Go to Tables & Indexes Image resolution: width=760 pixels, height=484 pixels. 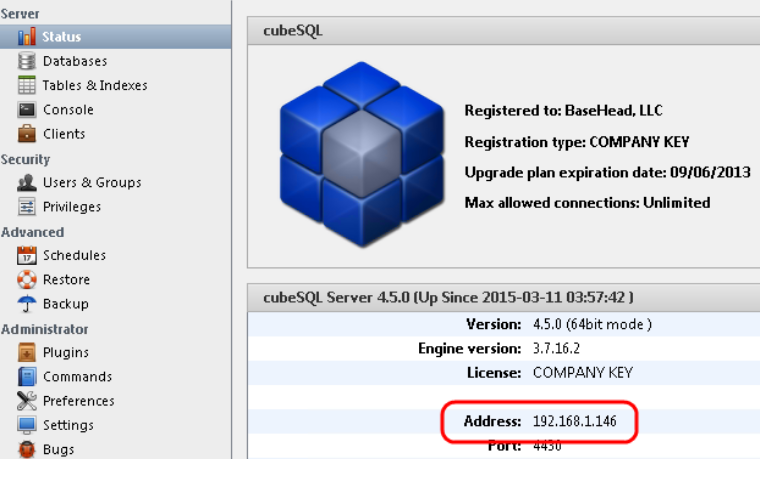(95, 85)
